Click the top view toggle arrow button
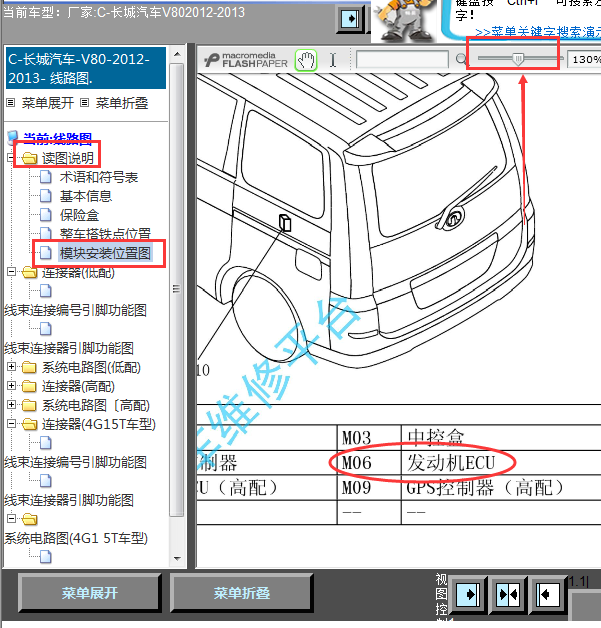 (350, 18)
